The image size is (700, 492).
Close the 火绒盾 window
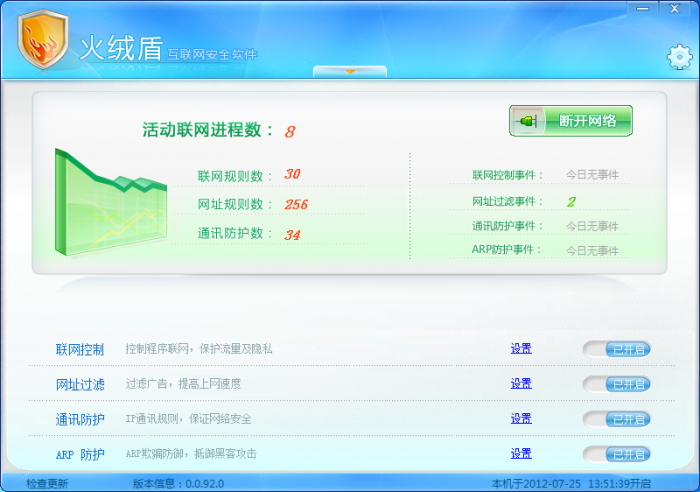[x=675, y=8]
